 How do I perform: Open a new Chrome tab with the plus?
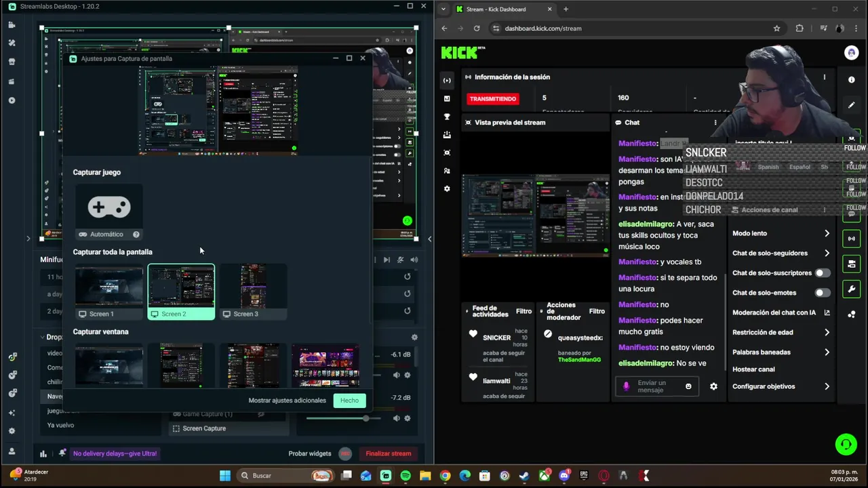click(566, 9)
